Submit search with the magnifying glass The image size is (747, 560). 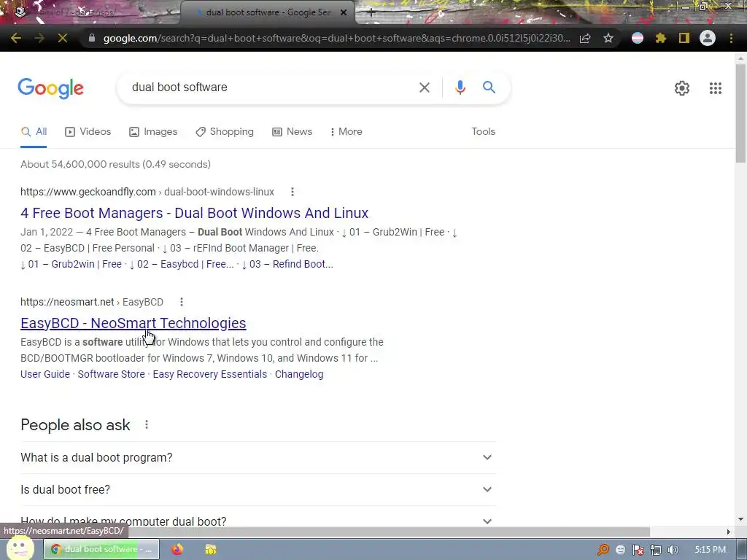[489, 87]
